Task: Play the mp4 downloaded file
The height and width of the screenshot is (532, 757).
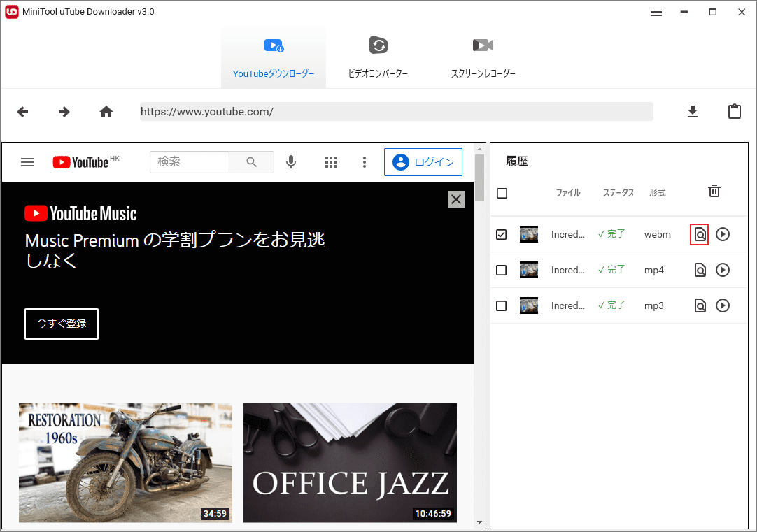Action: tap(722, 270)
